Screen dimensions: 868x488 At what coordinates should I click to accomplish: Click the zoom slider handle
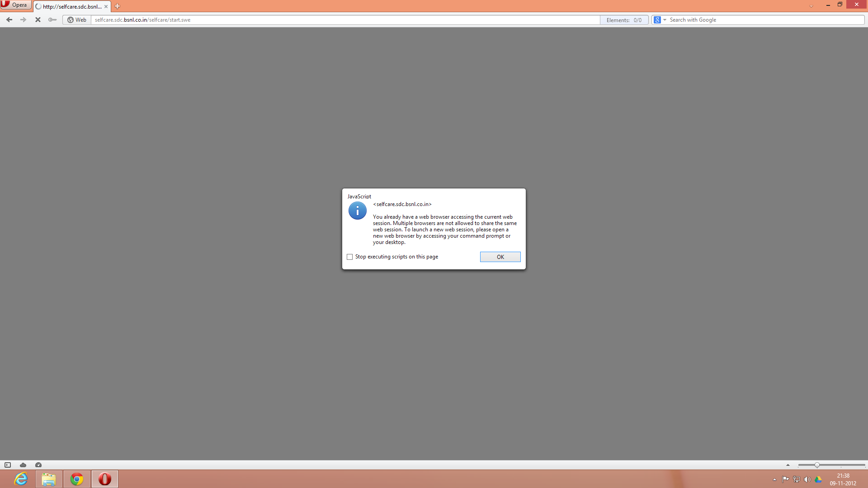point(817,465)
